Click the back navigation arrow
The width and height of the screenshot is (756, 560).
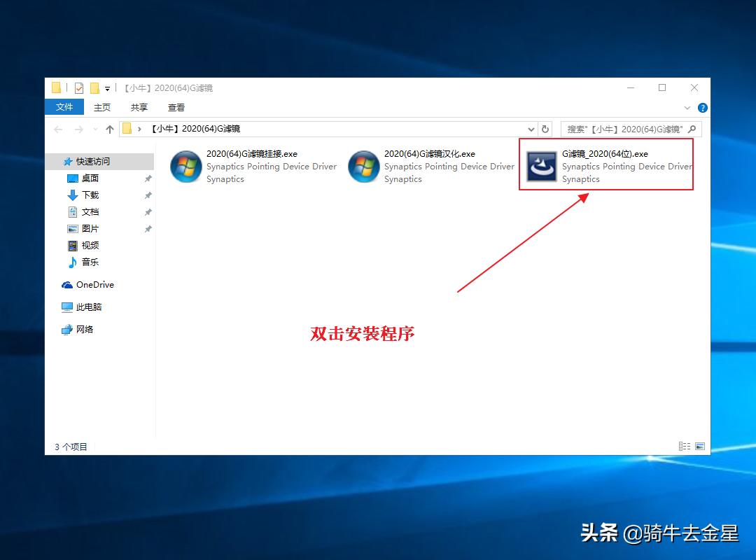click(57, 129)
